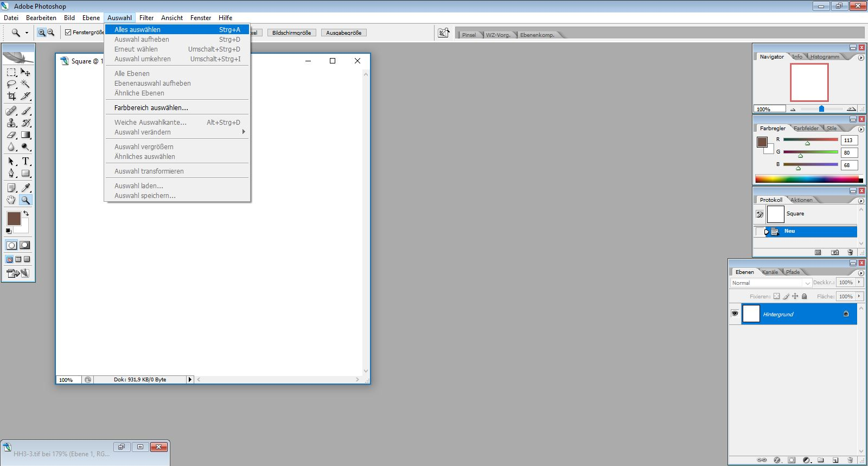Select the Pen tool
Screen dimensions: 868x466
[11, 173]
